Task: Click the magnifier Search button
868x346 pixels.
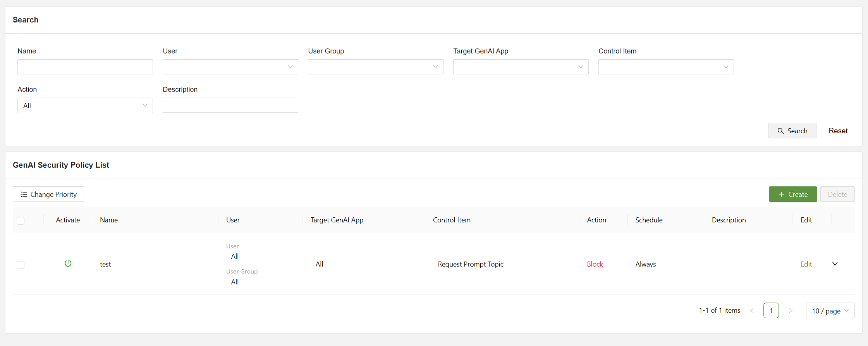Action: (x=792, y=131)
